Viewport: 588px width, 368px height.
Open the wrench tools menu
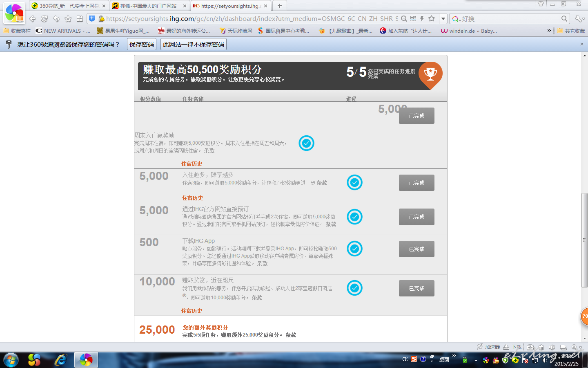coord(579,19)
